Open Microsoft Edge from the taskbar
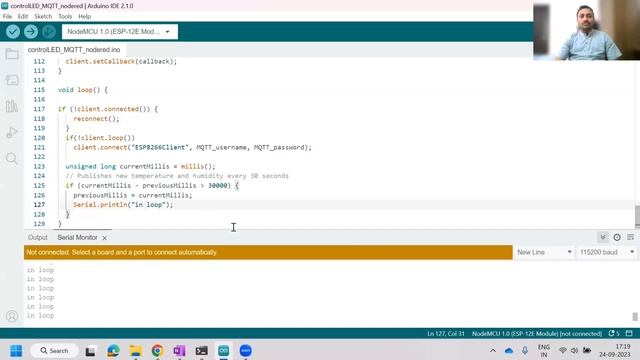 point(113,351)
